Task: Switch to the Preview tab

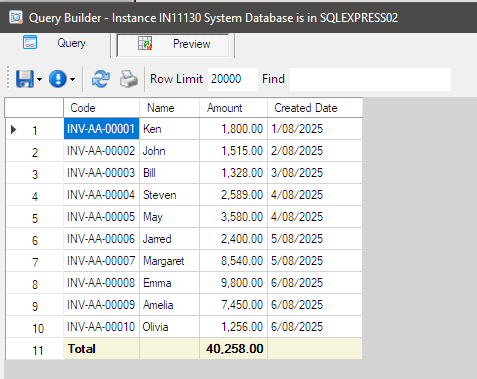Action: coord(173,44)
